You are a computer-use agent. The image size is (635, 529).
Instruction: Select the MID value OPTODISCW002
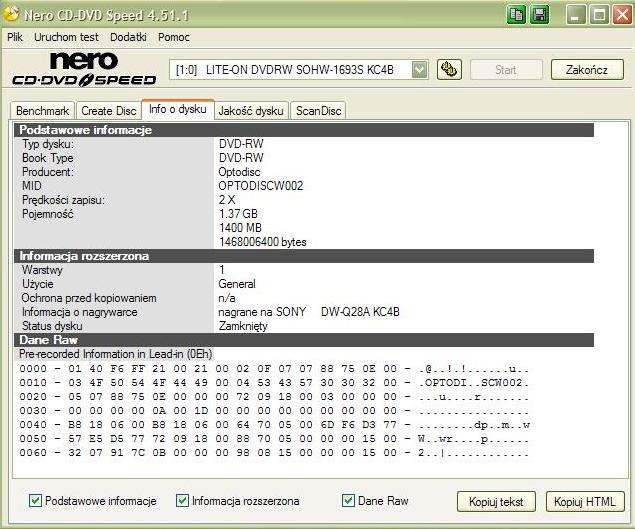pyautogui.click(x=261, y=186)
